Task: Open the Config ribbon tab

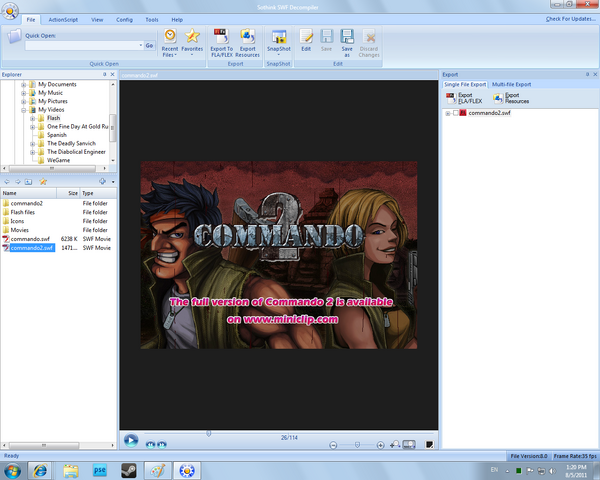Action: pyautogui.click(x=124, y=20)
